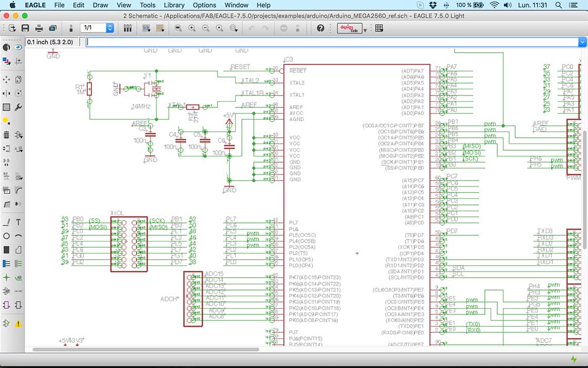The width and height of the screenshot is (588, 368).
Task: Select the Move tool
Action: click(x=6, y=79)
